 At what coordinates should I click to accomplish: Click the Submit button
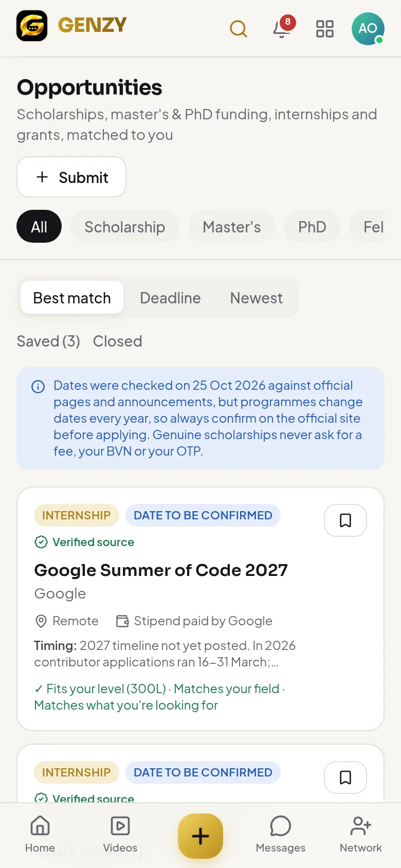pos(71,177)
